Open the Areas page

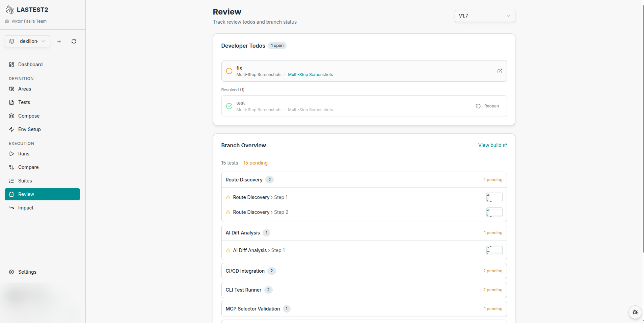[42, 89]
